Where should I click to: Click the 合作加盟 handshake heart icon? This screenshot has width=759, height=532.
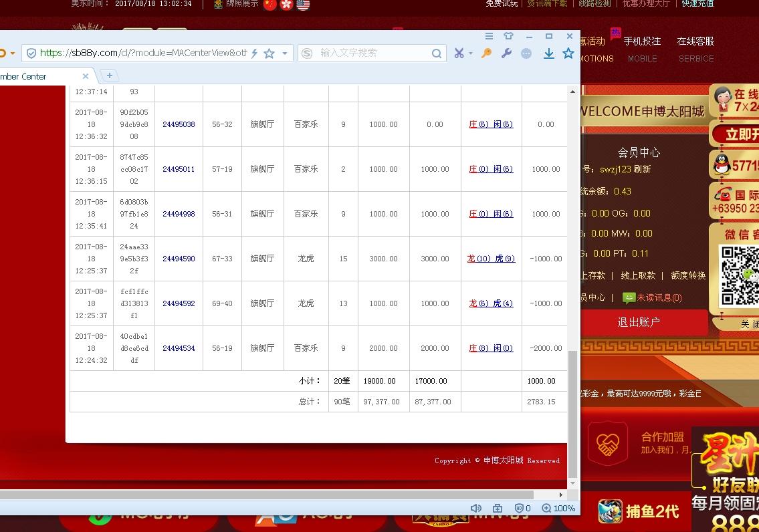(x=607, y=444)
